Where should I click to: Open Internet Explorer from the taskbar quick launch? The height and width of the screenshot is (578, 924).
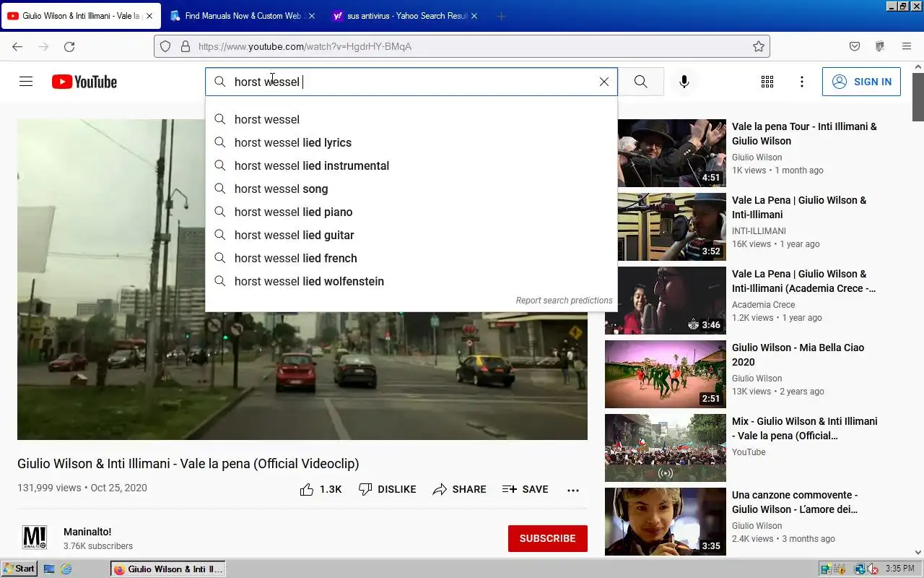pos(66,569)
